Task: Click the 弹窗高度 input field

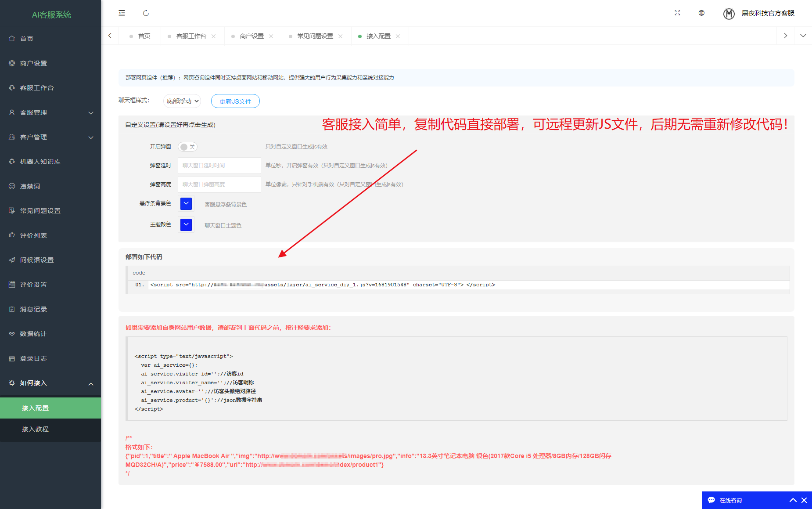Action: 219,184
